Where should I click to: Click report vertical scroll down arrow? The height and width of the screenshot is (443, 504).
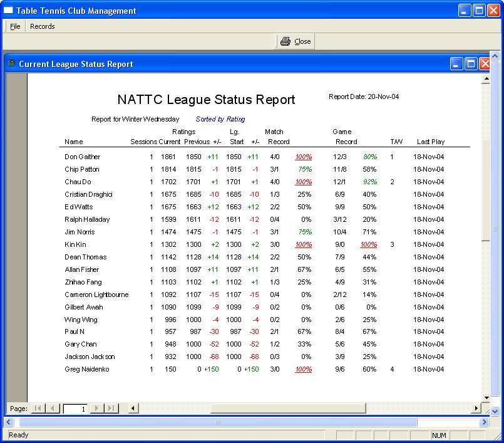pyautogui.click(x=486, y=398)
